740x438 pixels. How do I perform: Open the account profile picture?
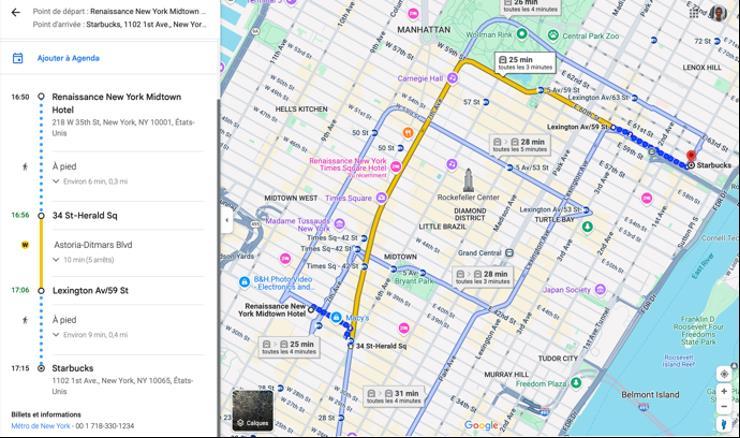point(718,13)
